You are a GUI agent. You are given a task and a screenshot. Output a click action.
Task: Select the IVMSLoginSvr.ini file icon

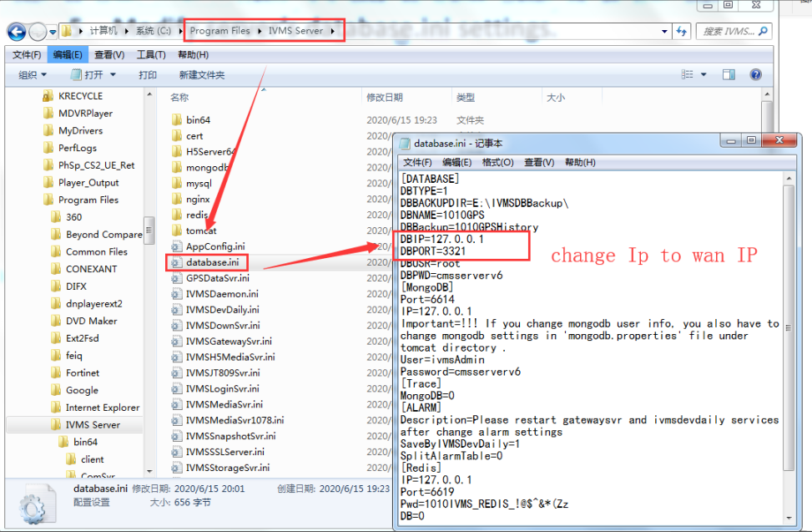pyautogui.click(x=177, y=388)
